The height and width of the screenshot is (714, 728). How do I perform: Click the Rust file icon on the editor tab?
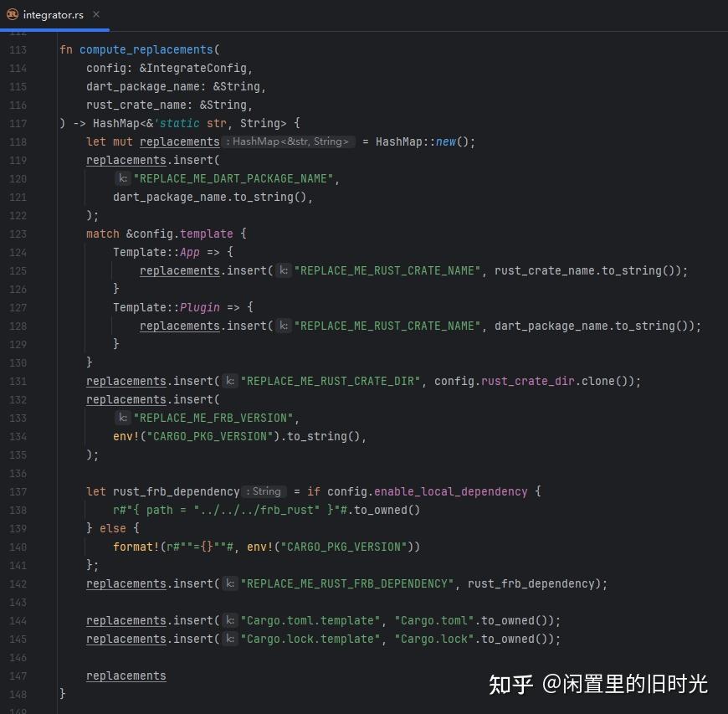pyautogui.click(x=12, y=14)
